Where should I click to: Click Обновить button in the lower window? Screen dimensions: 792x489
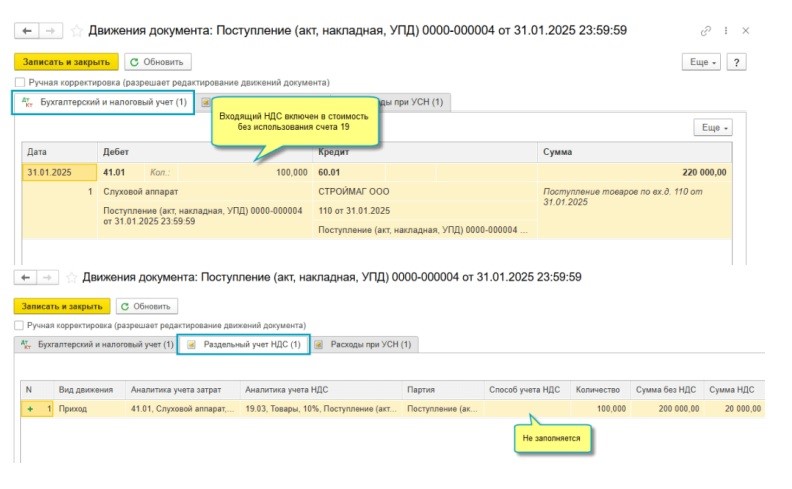click(x=148, y=306)
